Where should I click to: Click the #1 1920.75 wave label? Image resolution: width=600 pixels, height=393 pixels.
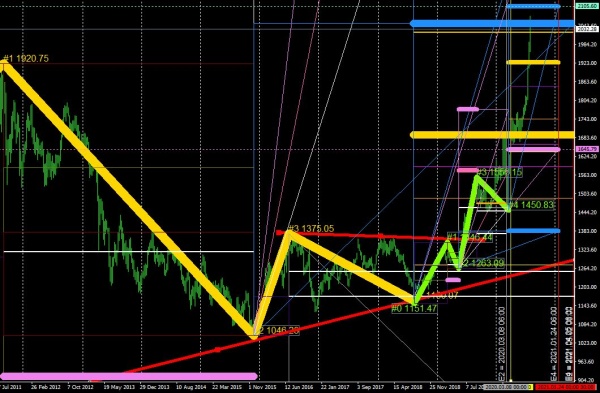[x=26, y=59]
